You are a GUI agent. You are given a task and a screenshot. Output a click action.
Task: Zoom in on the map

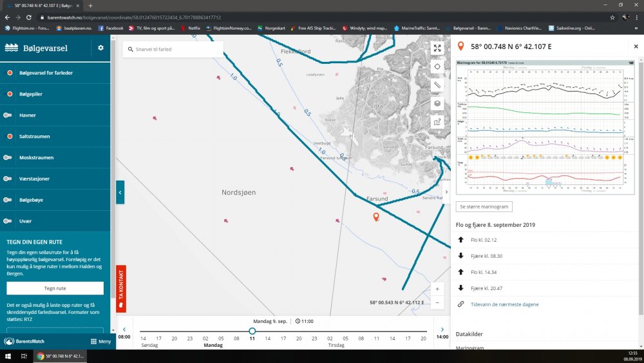pos(437,289)
